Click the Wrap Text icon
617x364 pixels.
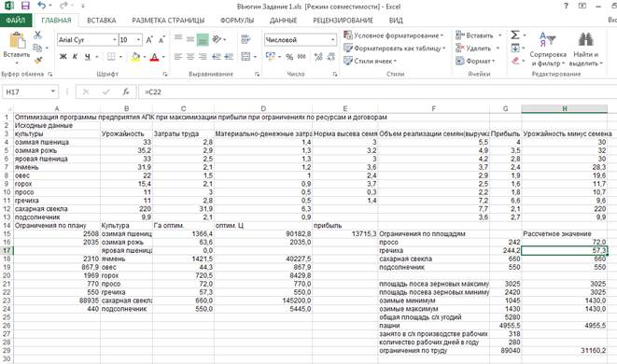click(x=245, y=39)
